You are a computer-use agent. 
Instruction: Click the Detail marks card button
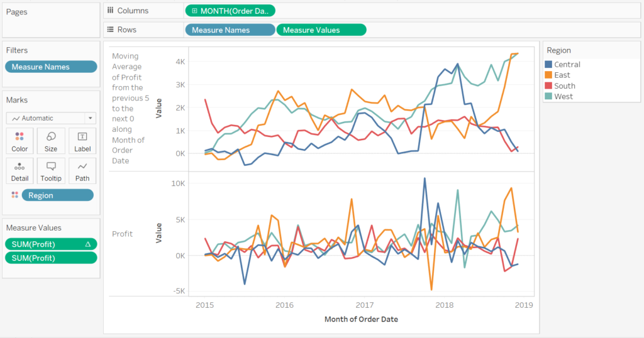(19, 170)
